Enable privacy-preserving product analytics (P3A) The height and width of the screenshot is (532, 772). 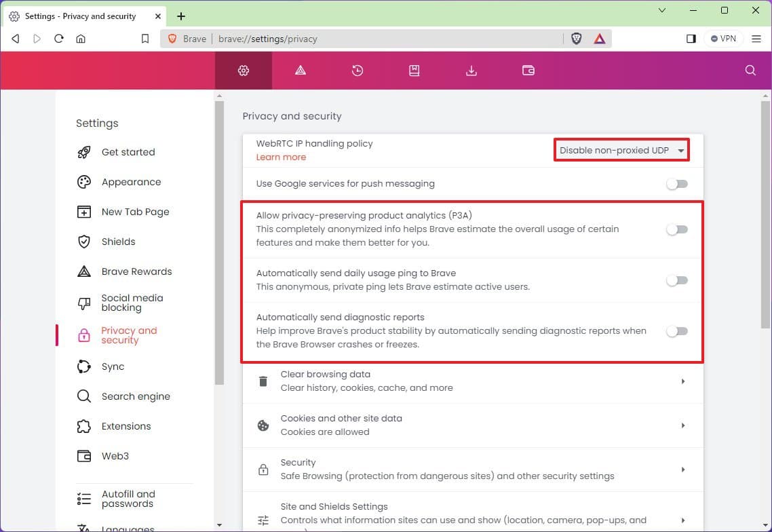pos(676,230)
